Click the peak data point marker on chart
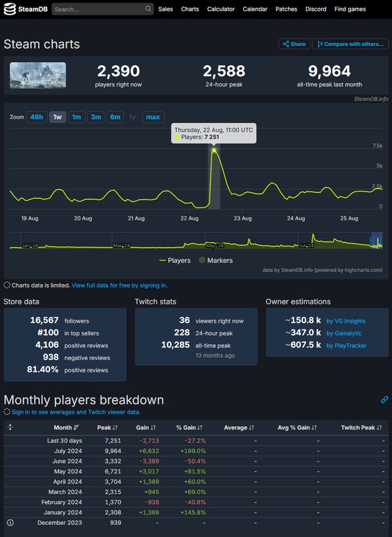 [x=214, y=150]
